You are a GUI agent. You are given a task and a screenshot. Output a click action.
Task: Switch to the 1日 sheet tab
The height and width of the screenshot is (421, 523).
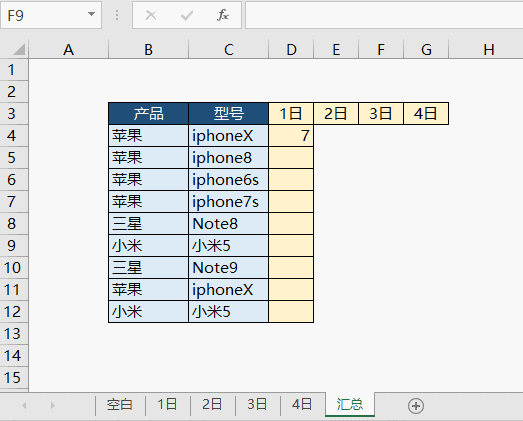[167, 405]
